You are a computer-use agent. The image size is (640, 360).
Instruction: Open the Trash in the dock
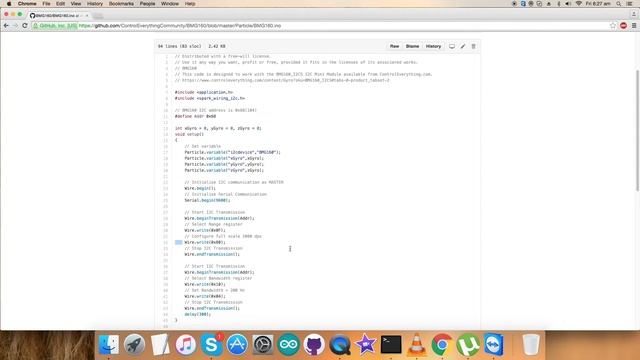pos(531,344)
